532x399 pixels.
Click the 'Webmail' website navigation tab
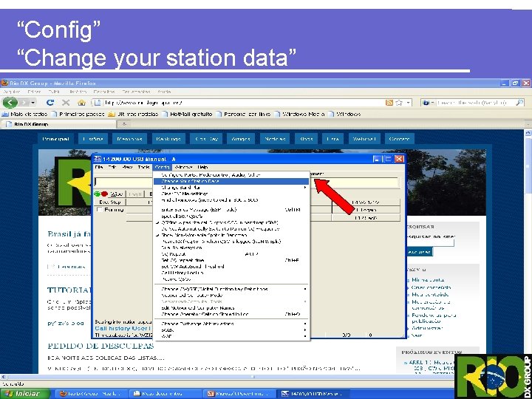tap(364, 139)
